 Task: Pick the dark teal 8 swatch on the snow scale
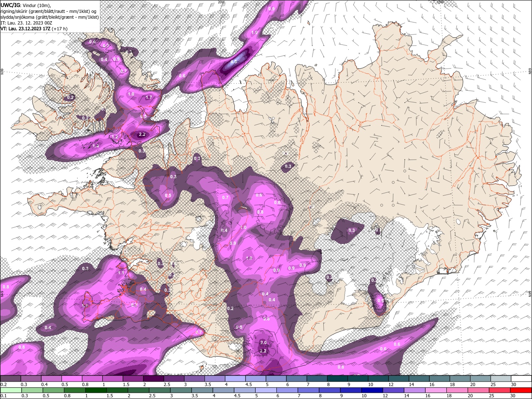point(337,379)
